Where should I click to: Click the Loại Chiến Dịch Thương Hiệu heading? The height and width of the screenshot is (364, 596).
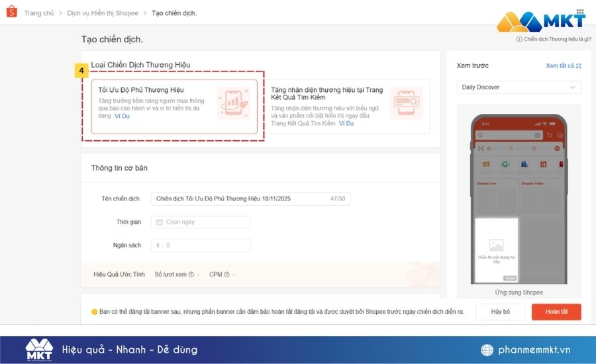click(140, 65)
